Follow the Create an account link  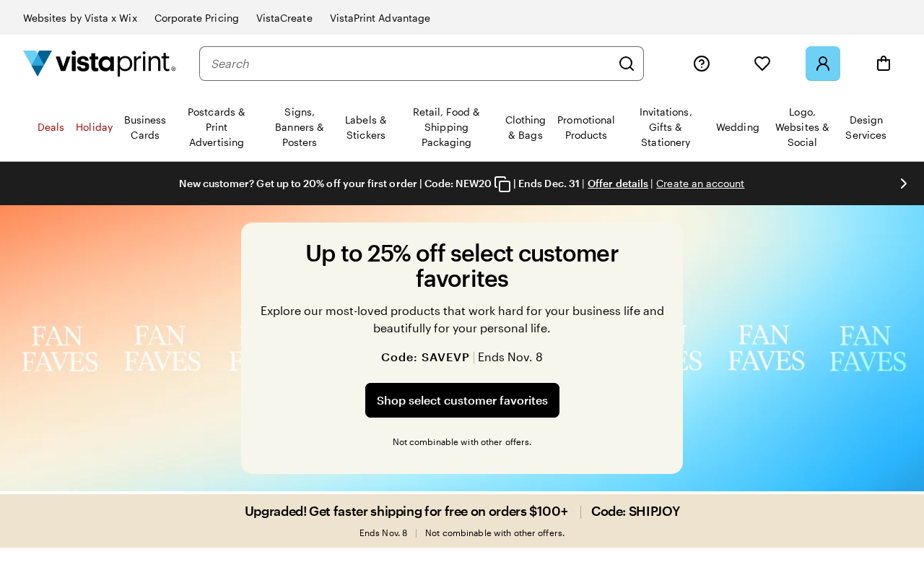(700, 184)
